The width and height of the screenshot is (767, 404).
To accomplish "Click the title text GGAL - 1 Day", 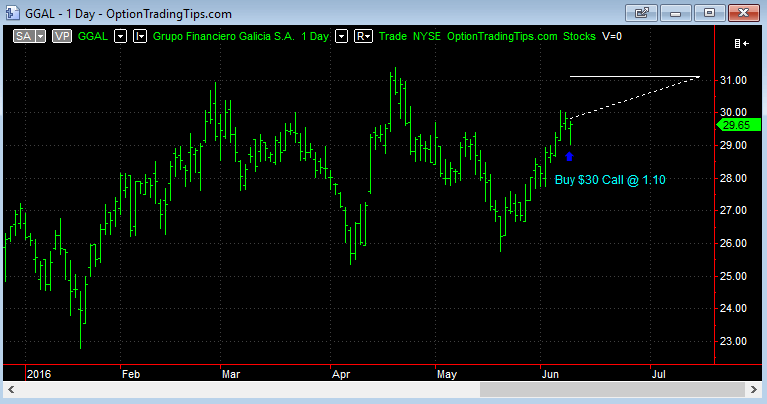I will 60,14.
